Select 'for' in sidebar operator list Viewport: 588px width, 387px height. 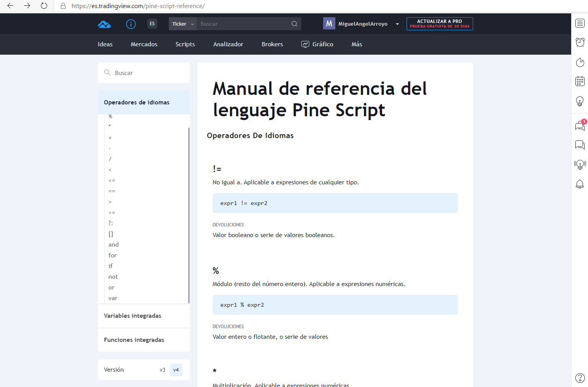pyautogui.click(x=113, y=255)
